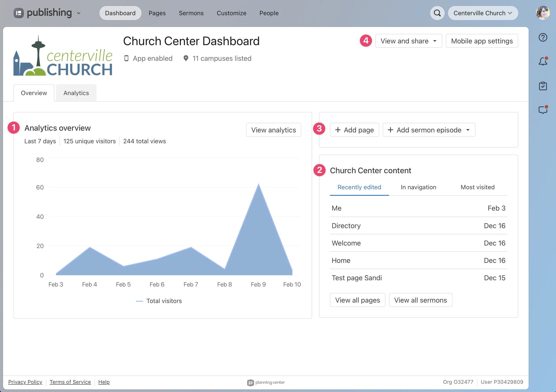Open the People navigation item

[269, 13]
